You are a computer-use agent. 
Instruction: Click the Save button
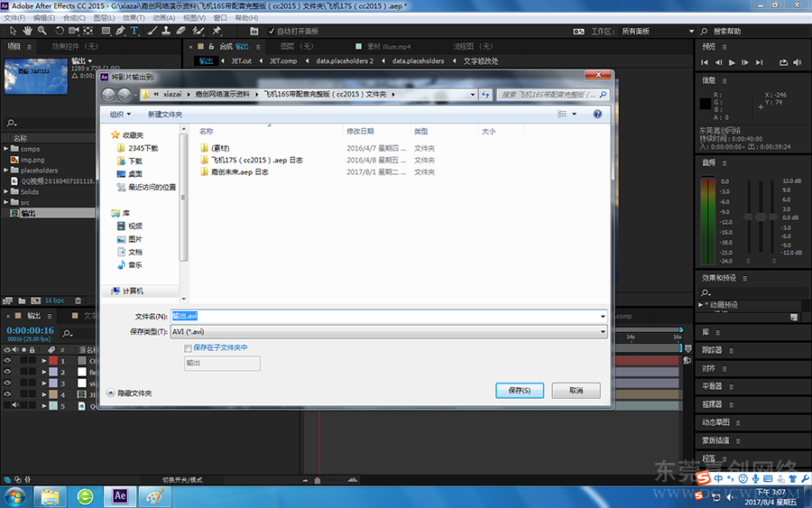[x=520, y=391]
